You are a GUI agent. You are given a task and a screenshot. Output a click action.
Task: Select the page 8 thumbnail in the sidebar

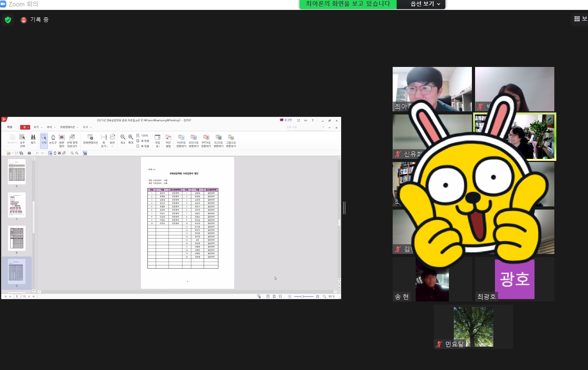[17, 238]
